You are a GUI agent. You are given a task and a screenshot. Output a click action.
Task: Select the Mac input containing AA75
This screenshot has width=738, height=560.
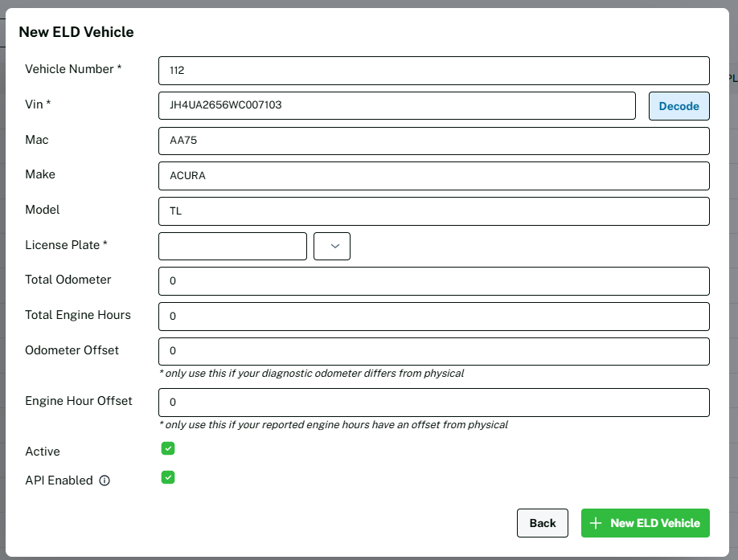(434, 141)
